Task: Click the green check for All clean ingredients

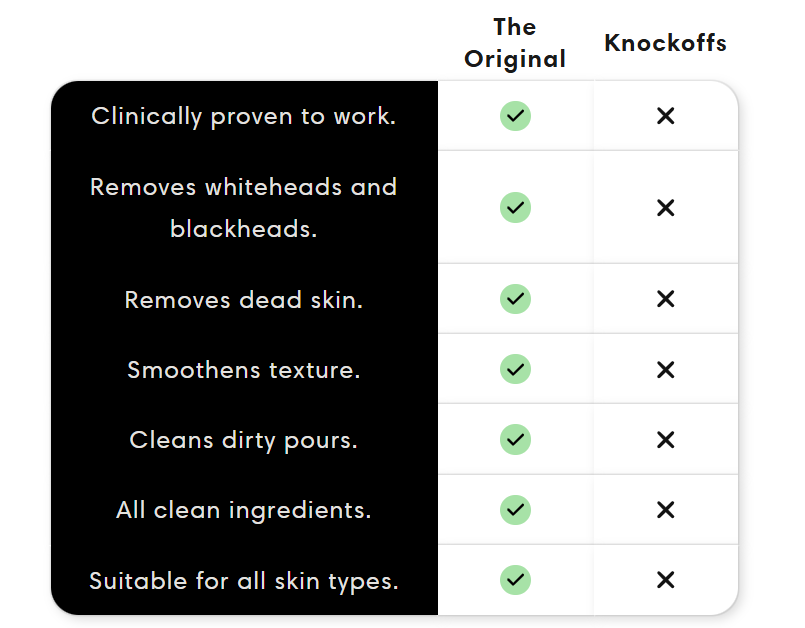Action: 515,510
